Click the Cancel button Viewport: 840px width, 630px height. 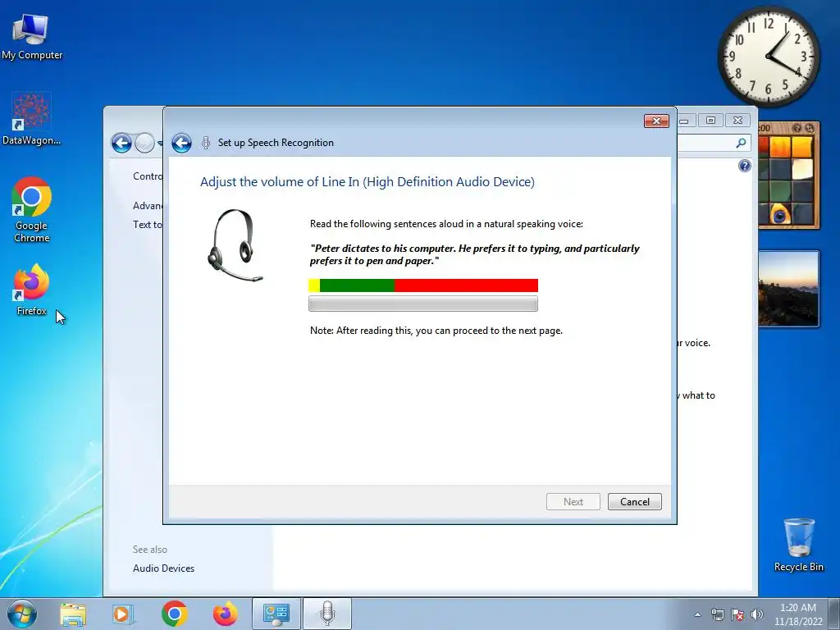click(x=634, y=501)
